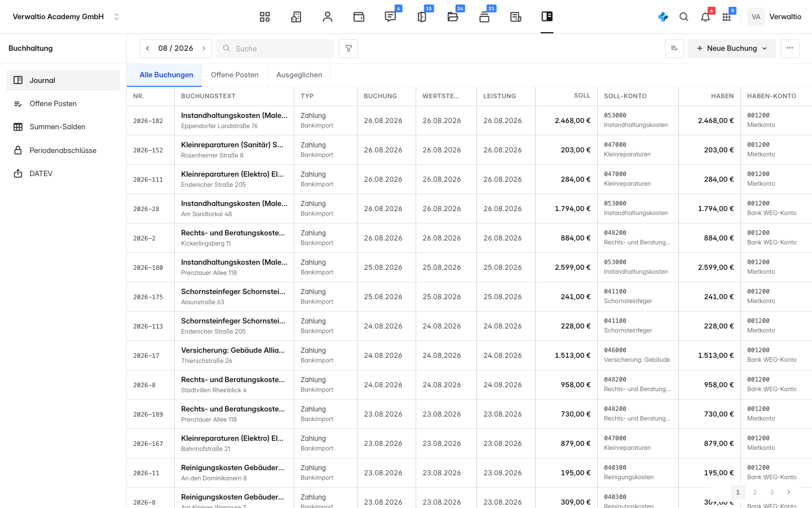Open the filter funnel button
This screenshot has height=508, width=812.
tap(348, 49)
